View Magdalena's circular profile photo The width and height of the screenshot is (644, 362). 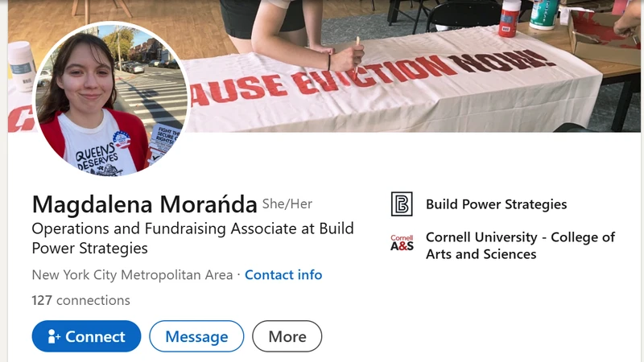click(x=111, y=99)
